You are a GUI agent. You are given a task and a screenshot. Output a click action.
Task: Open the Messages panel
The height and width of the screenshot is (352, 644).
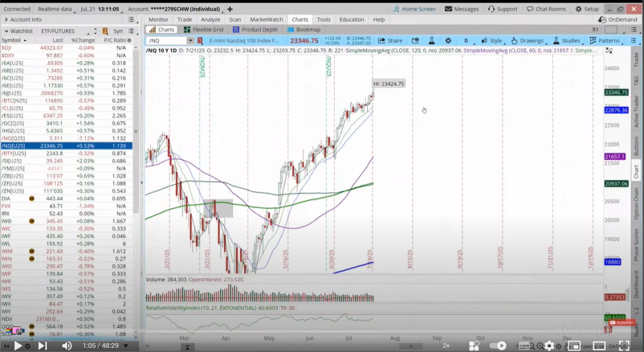462,9
